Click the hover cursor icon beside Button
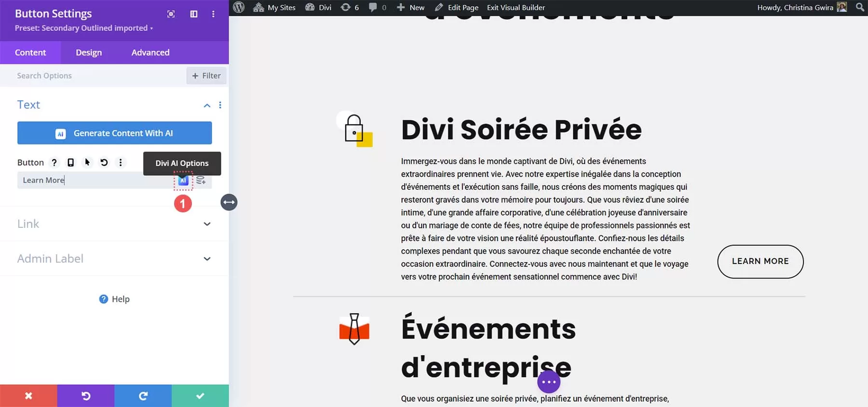Image resolution: width=868 pixels, height=407 pixels. coord(87,162)
